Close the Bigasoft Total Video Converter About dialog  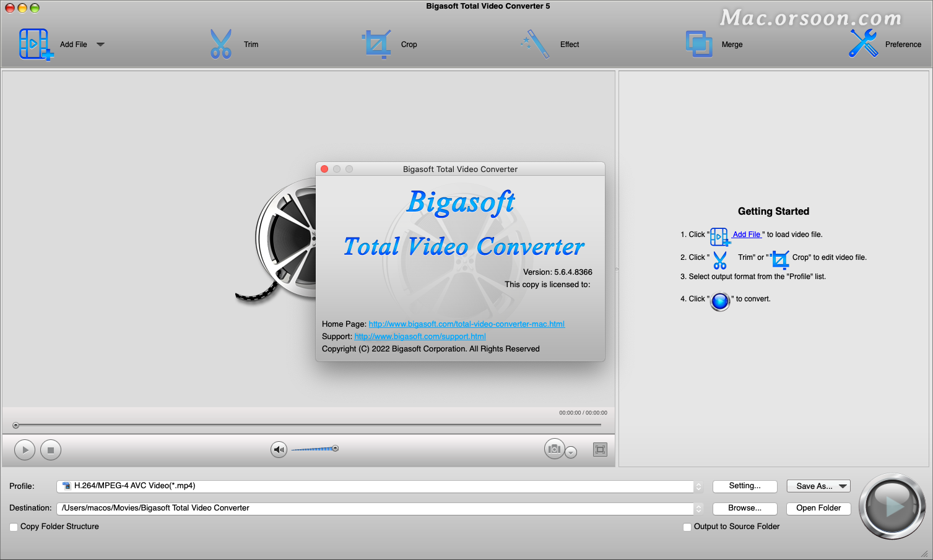pos(324,169)
